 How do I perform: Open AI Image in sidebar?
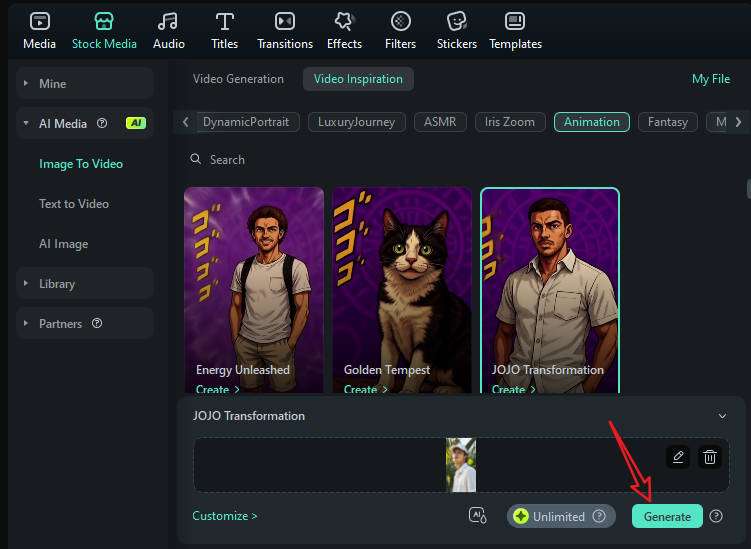(64, 244)
